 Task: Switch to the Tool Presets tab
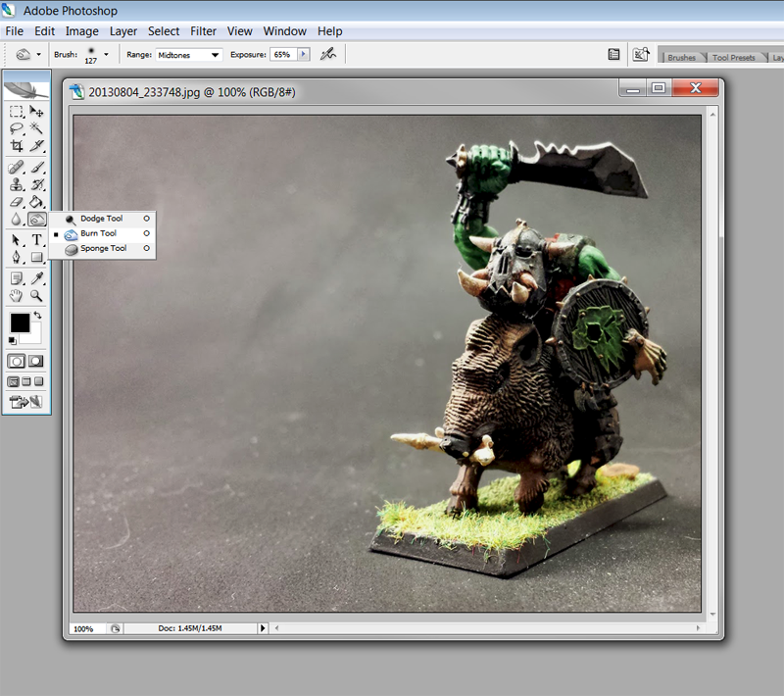click(x=734, y=58)
